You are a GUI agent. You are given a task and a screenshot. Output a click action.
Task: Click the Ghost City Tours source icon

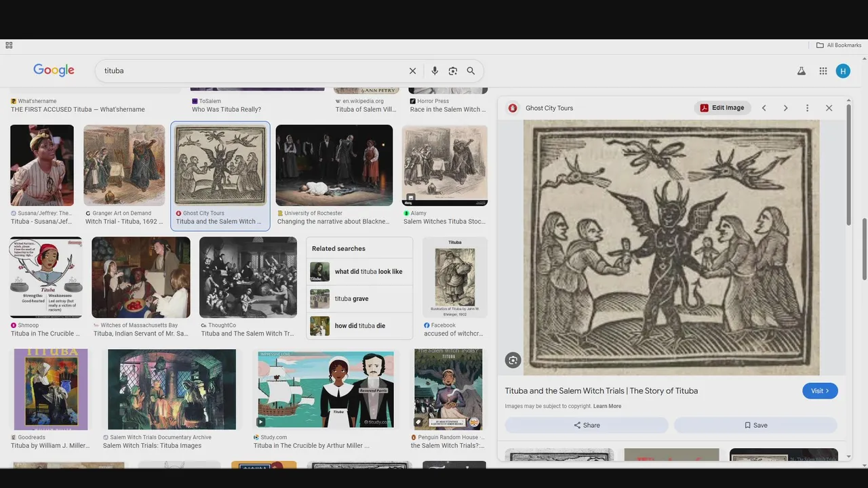tap(513, 108)
